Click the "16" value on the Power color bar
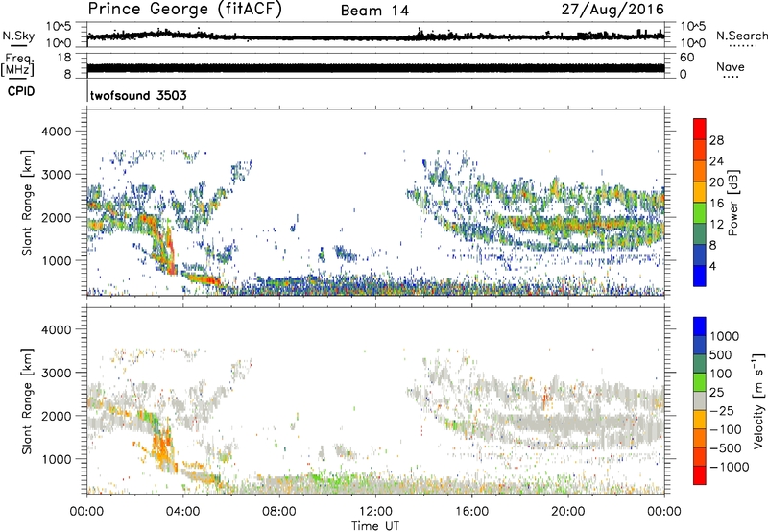The height and width of the screenshot is (532, 768). pos(716,204)
